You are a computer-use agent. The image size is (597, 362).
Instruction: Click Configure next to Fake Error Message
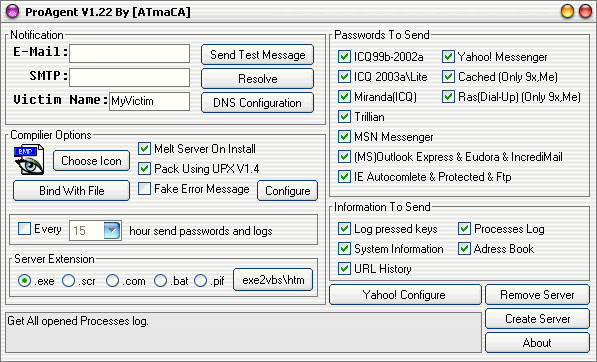click(287, 191)
